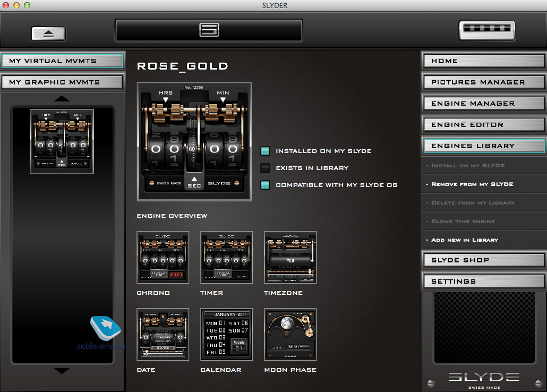Open the CALENDAR engine preview
The image size is (547, 392).
point(226,335)
